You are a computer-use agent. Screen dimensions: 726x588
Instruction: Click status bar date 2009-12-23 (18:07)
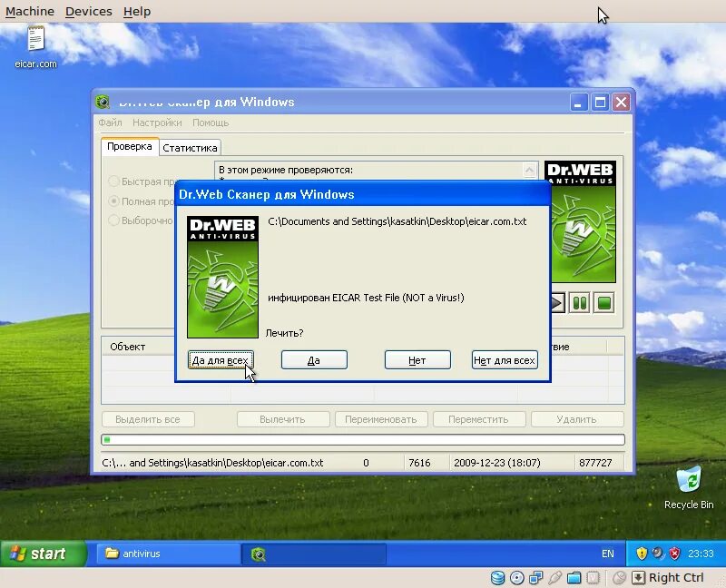pyautogui.click(x=496, y=463)
